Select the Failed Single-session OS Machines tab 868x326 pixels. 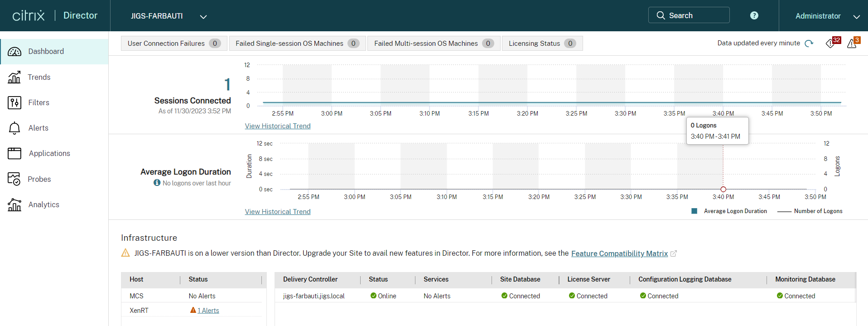(297, 44)
